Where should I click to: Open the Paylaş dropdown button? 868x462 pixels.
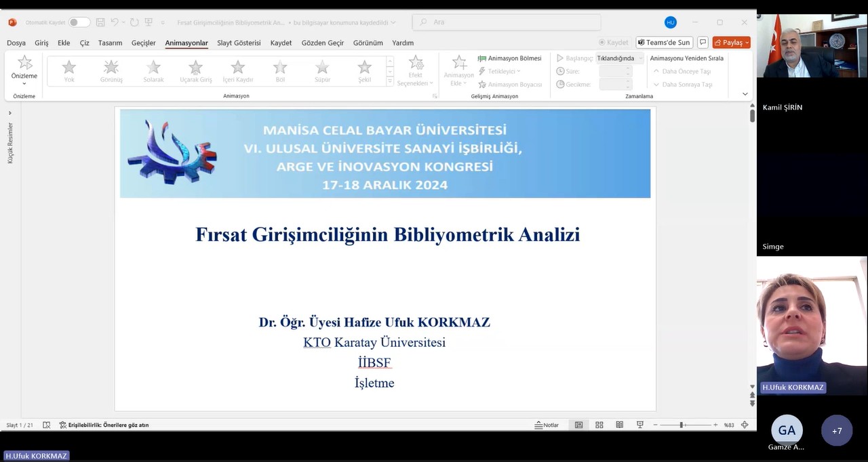[731, 43]
